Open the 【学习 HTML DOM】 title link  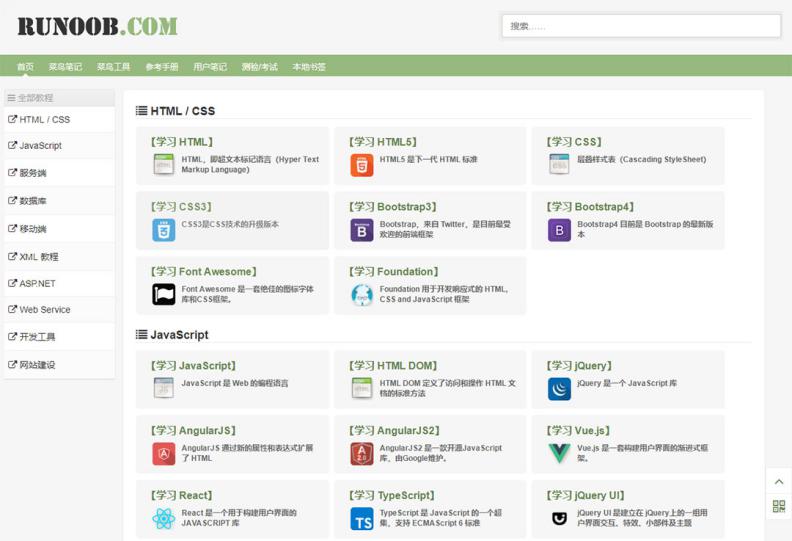(393, 365)
